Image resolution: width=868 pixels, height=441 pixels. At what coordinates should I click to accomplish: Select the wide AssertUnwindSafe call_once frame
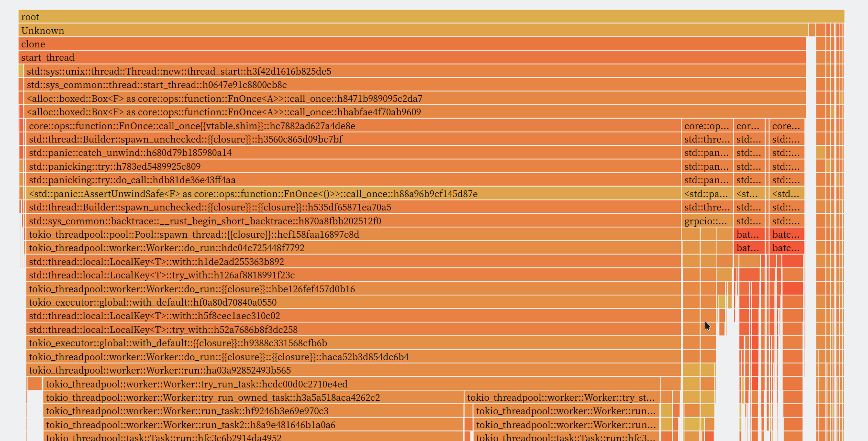pyautogui.click(x=354, y=194)
